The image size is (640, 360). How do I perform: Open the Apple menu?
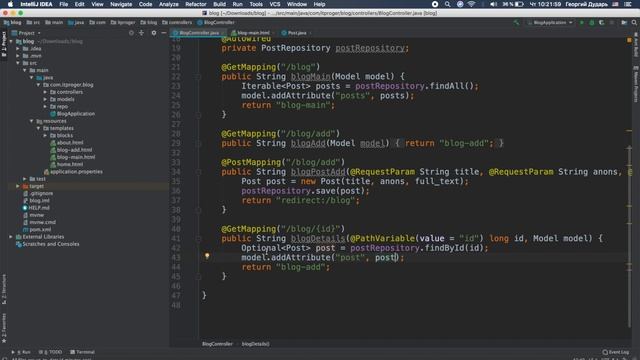click(10, 4)
